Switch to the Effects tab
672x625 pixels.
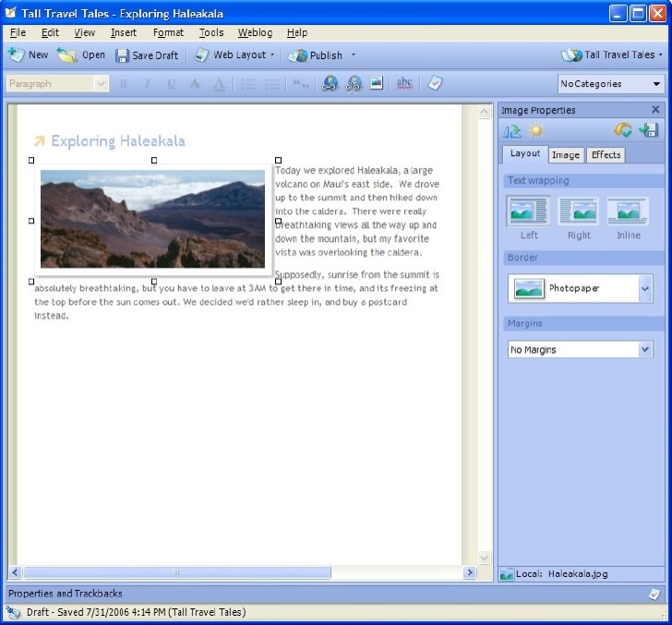click(x=606, y=155)
